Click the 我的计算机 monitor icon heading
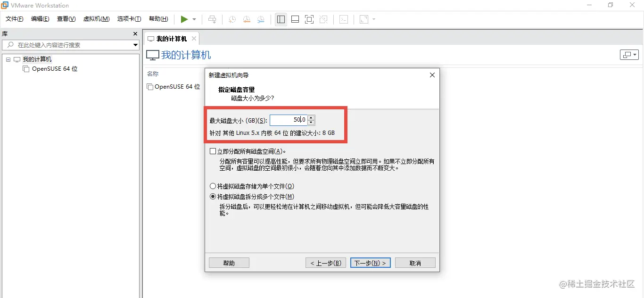Viewport: 644px width, 298px height. 153,55
